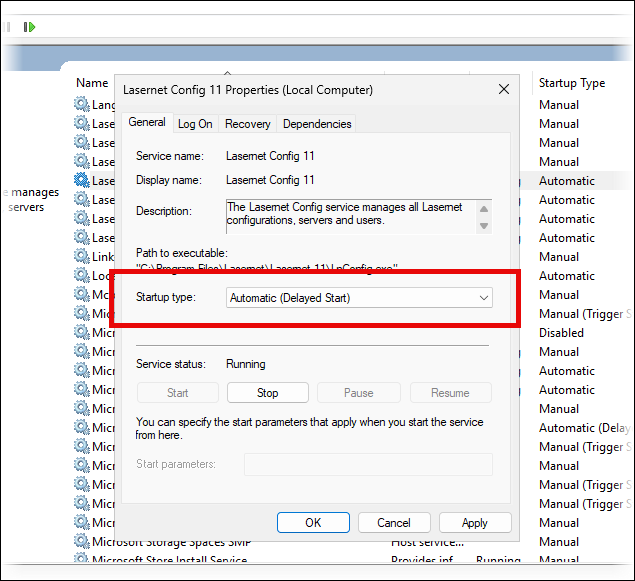Select the General tab
The height and width of the screenshot is (581, 635).
pos(147,122)
